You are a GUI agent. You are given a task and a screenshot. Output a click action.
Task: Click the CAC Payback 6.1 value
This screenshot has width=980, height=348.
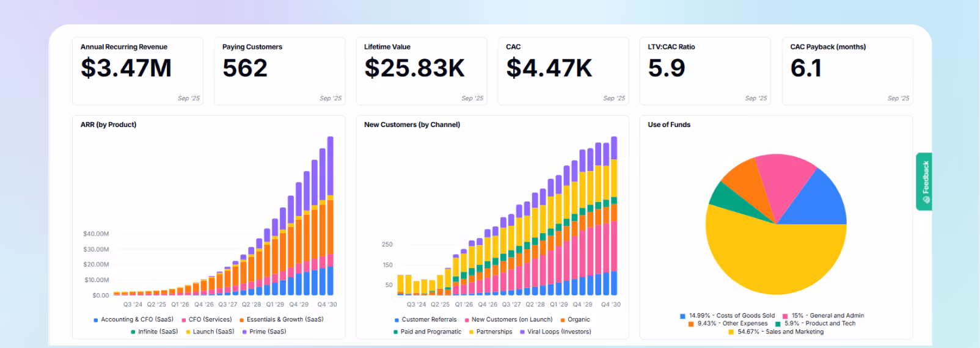[806, 68]
